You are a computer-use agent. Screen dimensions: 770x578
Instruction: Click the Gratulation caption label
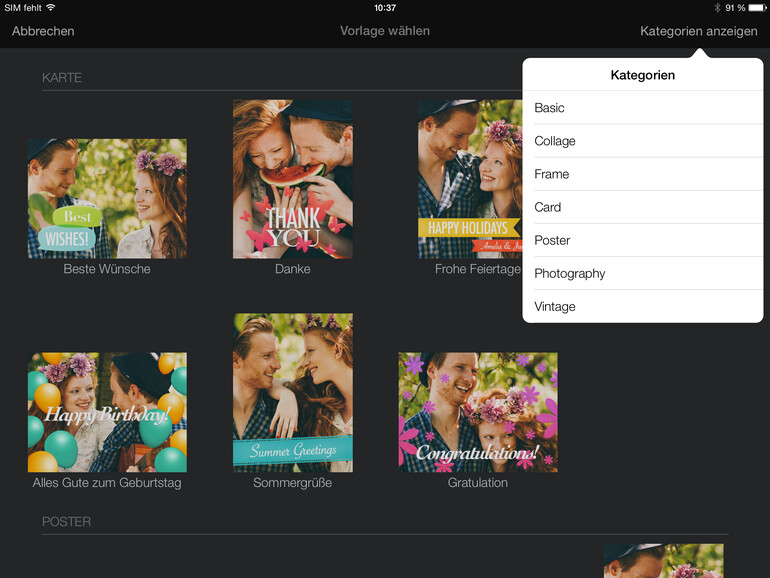click(478, 483)
